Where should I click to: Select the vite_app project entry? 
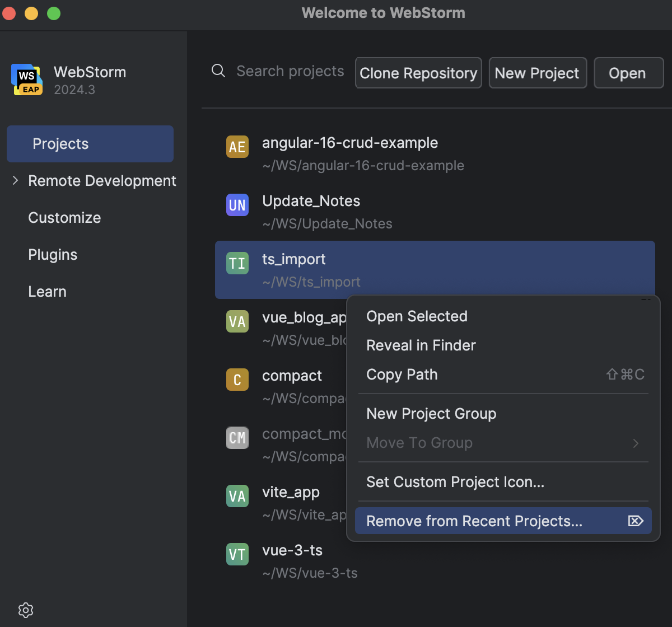(290, 493)
